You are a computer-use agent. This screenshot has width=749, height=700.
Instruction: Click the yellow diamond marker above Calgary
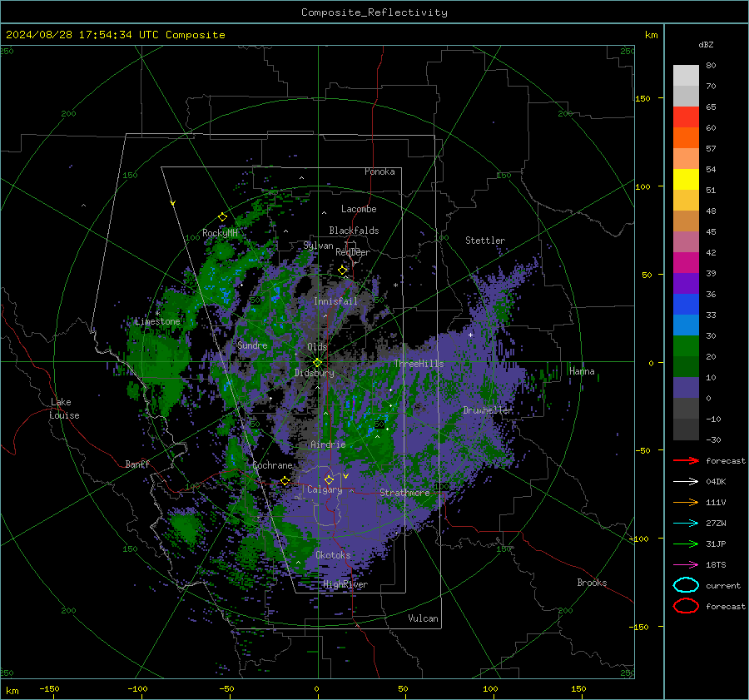click(329, 479)
